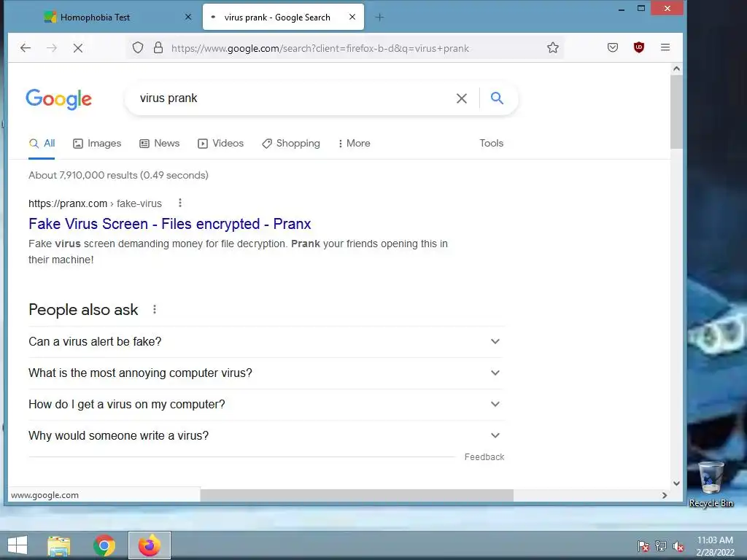Click the muted volume tray icon
Screen dimensions: 747x560
coord(678,546)
